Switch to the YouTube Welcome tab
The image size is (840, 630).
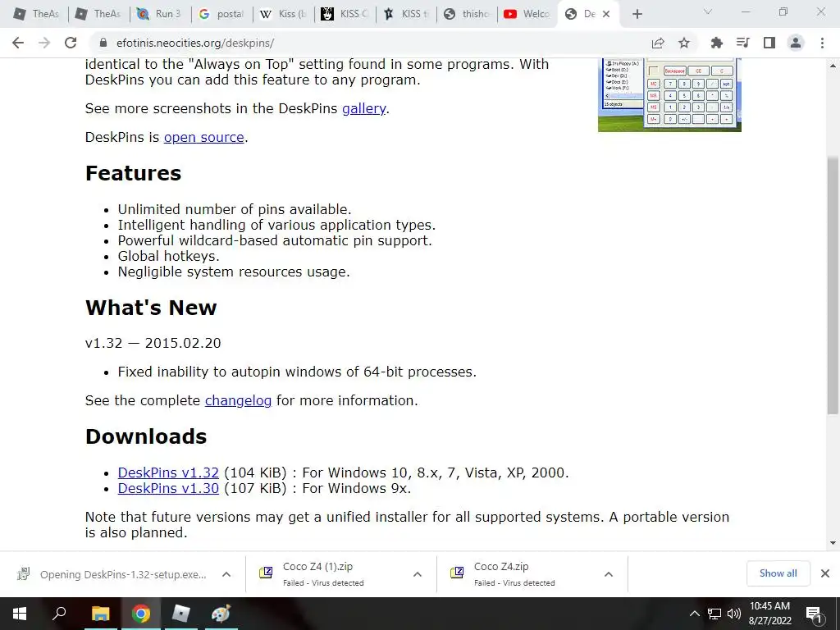527,14
